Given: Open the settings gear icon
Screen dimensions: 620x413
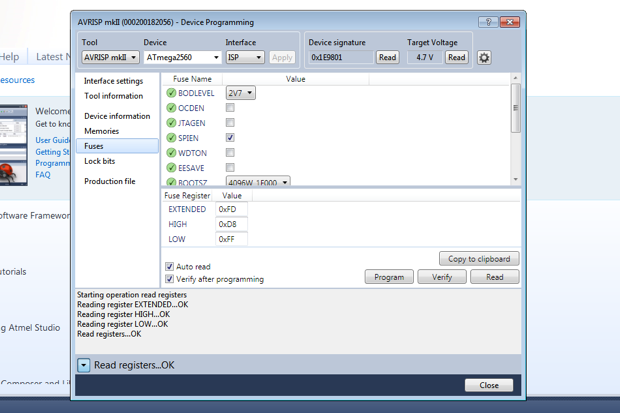Looking at the screenshot, I should 484,58.
